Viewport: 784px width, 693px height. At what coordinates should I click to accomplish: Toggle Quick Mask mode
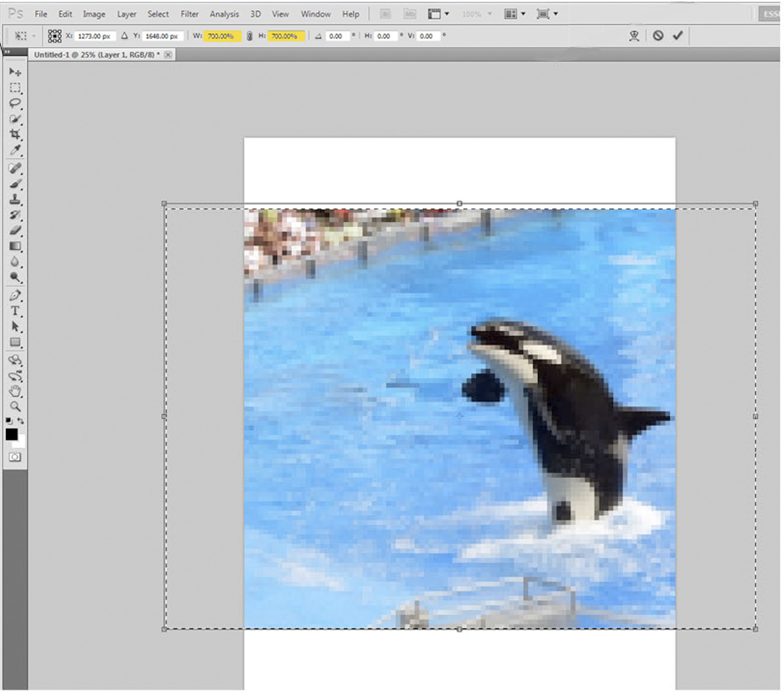(15, 457)
